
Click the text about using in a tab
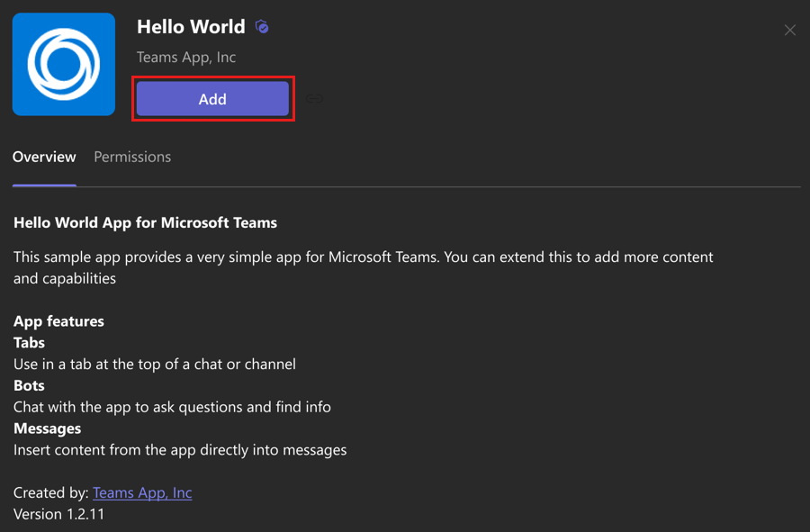tap(155, 365)
